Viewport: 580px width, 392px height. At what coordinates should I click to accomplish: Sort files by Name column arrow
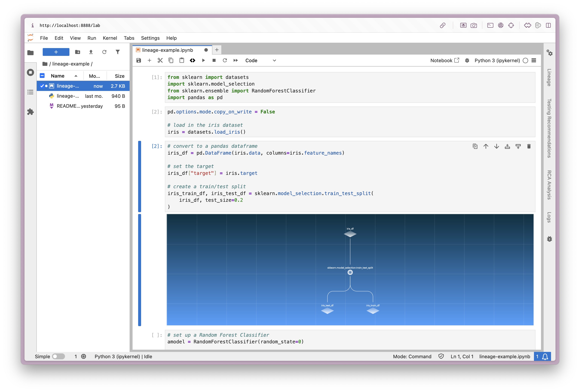point(76,76)
